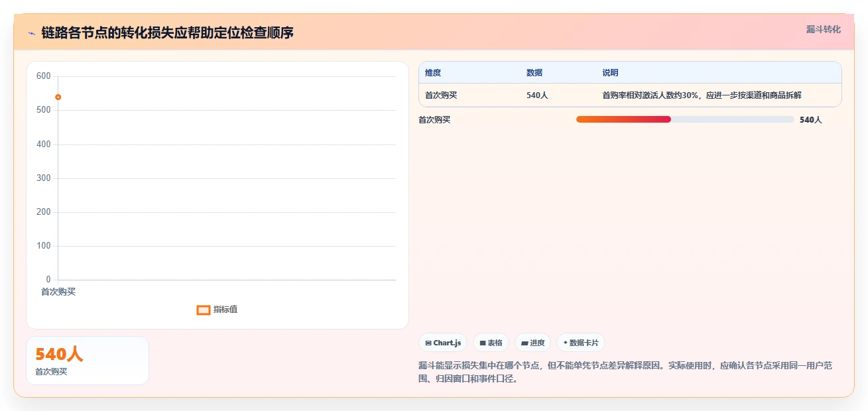The image size is (868, 411).
Task: Click the icon inside Chart.js tag
Action: tap(428, 343)
